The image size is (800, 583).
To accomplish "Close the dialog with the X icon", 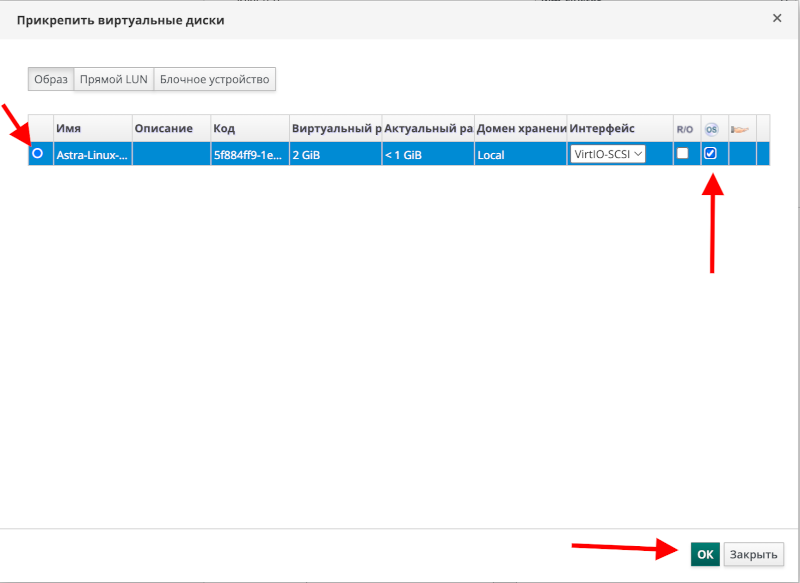I will pyautogui.click(x=777, y=18).
